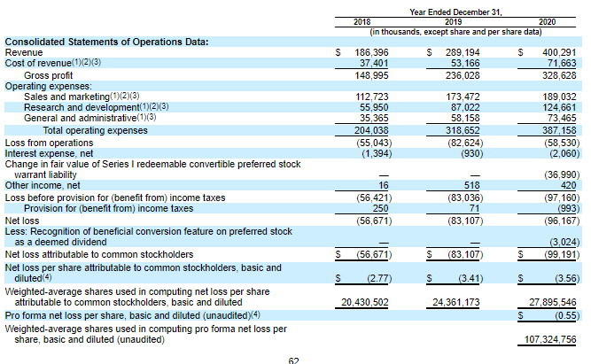Image resolution: width=591 pixels, height=364 pixels.
Task: Click 'Interest expense, net' row label
Action: 49,153
